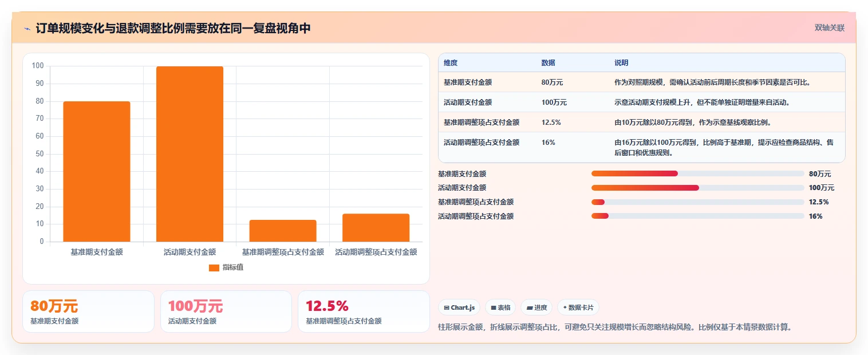Click the 表格 tag button
The image size is (868, 355).
pos(500,307)
